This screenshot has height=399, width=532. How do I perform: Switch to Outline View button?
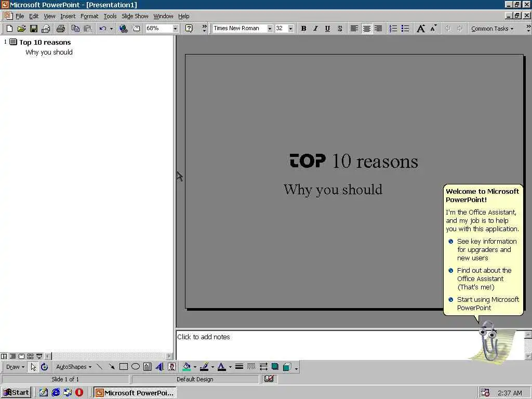(x=12, y=356)
